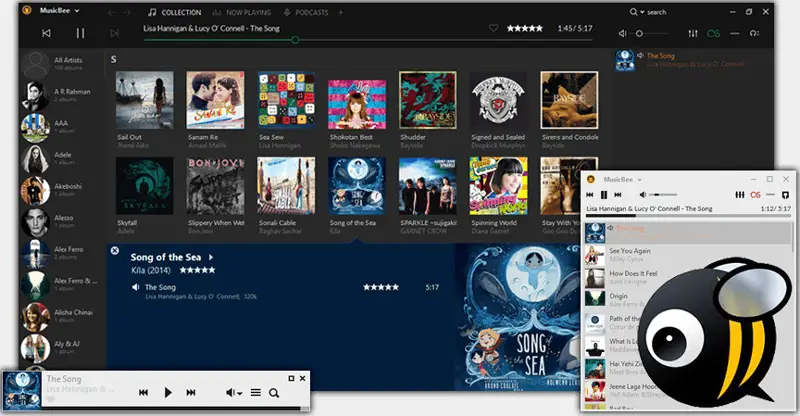This screenshot has width=800, height=416.
Task: Navigate forward with the right arrow
Action: (x=128, y=12)
